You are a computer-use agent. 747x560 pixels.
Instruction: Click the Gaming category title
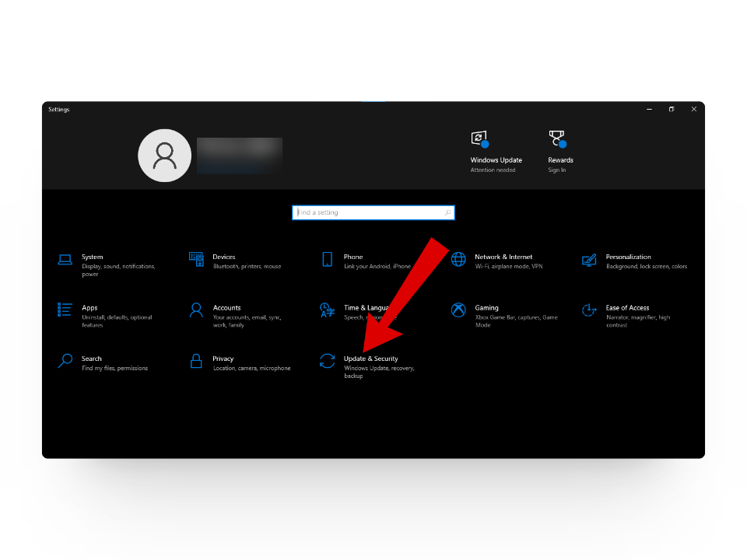[486, 308]
